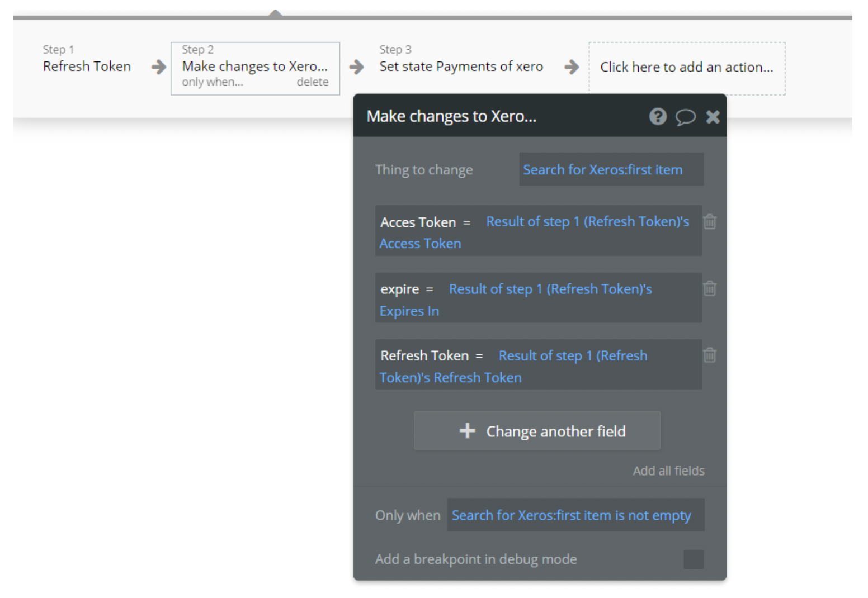Click the Access Token expression continuation text
The height and width of the screenshot is (598, 868).
421,244
